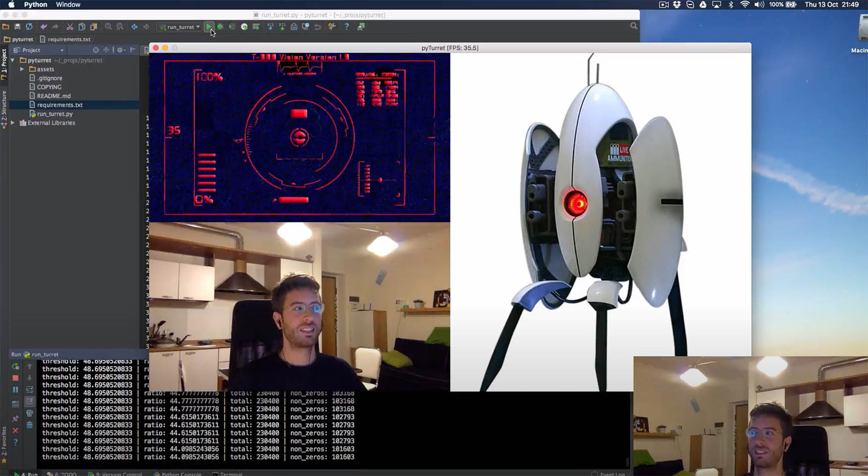The height and width of the screenshot is (476, 868).
Task: Open the 4: Run bottom tab
Action: click(x=26, y=474)
